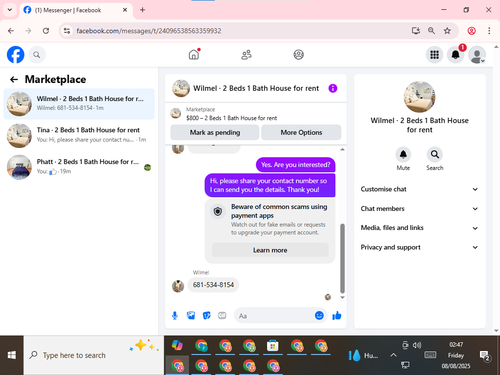Open the Tina conversation in the list
The height and width of the screenshot is (375, 500).
coord(79,135)
